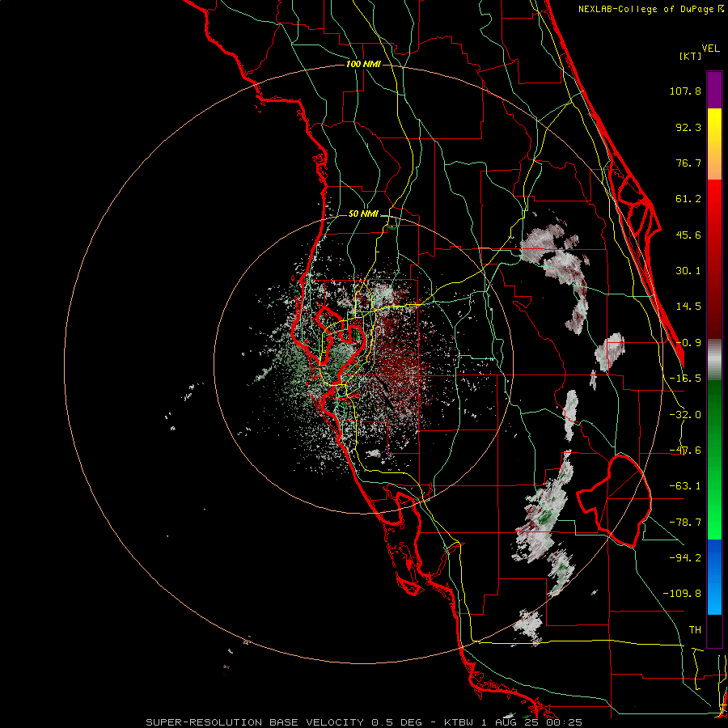Click the 30.1 velocity scale value

[x=688, y=271]
